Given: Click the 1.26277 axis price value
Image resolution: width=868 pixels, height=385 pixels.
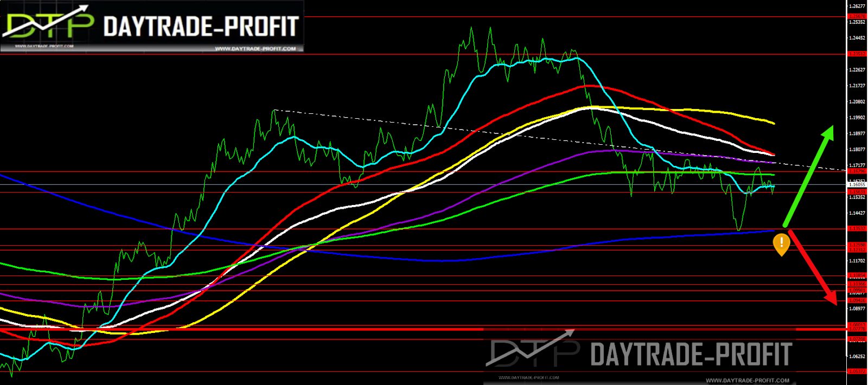Looking at the screenshot, I should point(857,7).
